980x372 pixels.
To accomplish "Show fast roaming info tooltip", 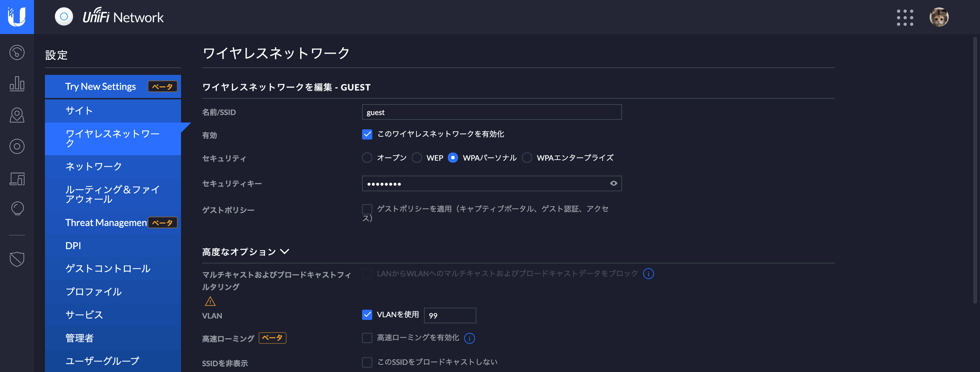I will pos(470,338).
